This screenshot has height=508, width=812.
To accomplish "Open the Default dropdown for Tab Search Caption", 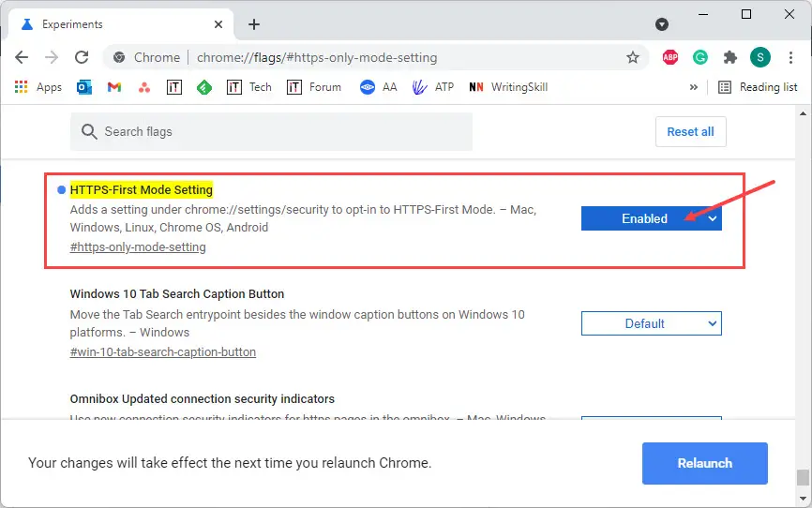I will pyautogui.click(x=651, y=323).
